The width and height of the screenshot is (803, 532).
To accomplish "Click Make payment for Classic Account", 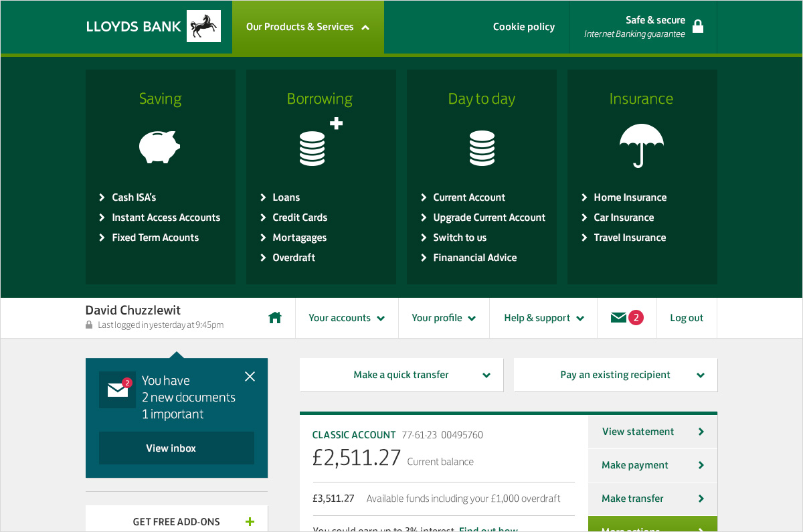I will coord(652,465).
